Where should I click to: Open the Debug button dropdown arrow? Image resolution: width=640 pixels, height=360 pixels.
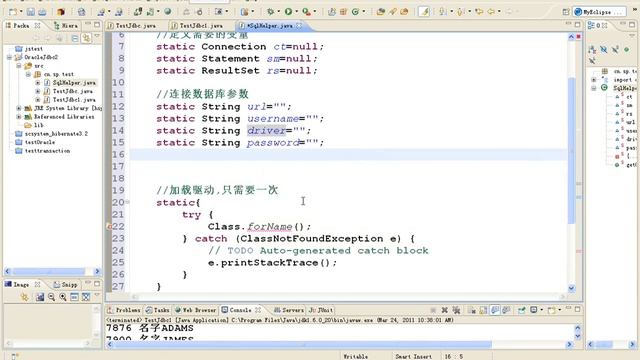(278, 12)
